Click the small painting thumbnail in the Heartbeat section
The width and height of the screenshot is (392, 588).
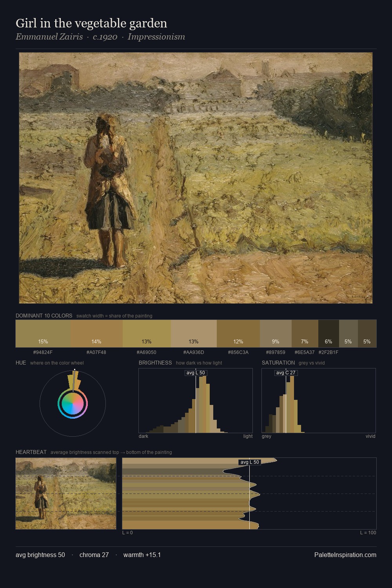coord(66,494)
